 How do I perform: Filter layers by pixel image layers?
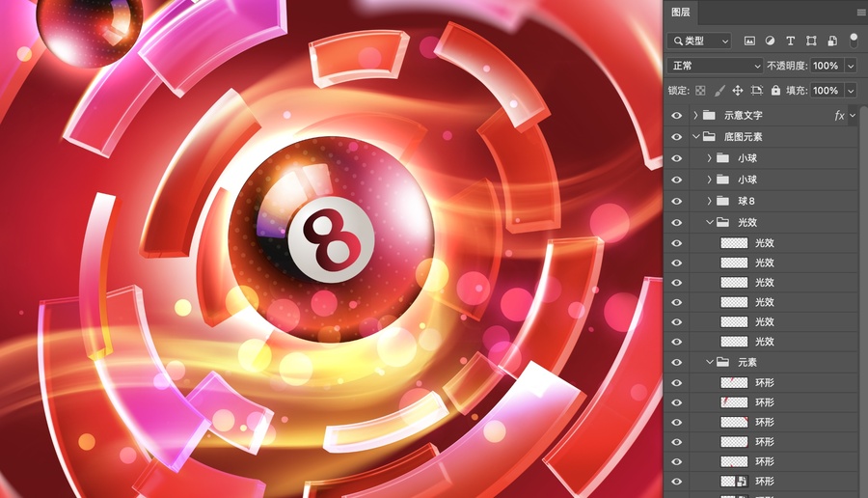tap(749, 41)
